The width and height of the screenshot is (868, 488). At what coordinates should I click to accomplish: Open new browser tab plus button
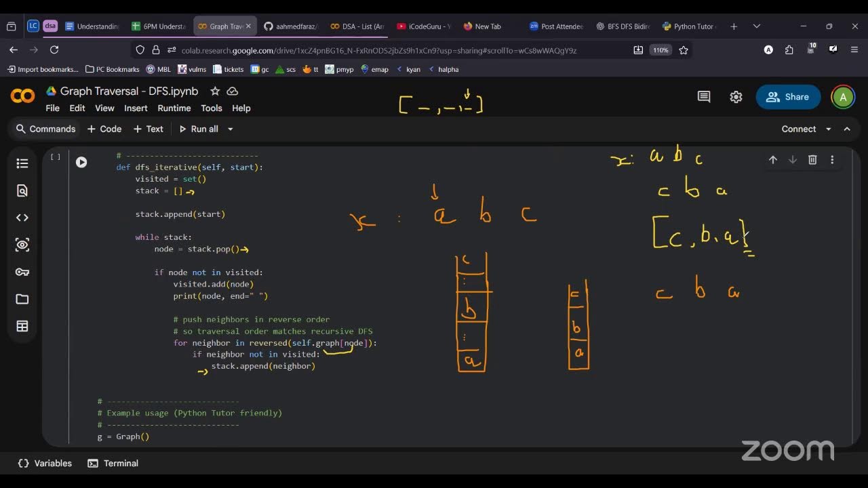[734, 26]
